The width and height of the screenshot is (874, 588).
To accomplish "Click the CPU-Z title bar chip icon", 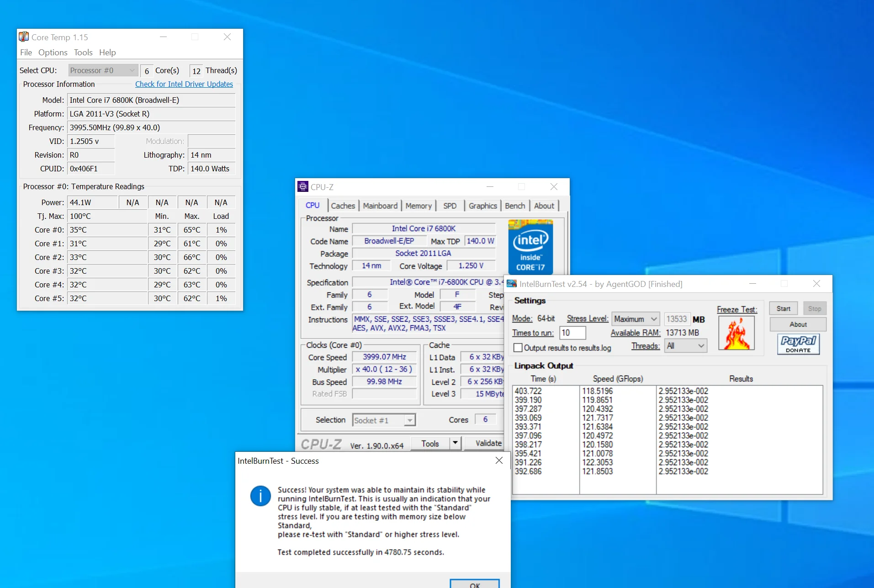I will (303, 186).
